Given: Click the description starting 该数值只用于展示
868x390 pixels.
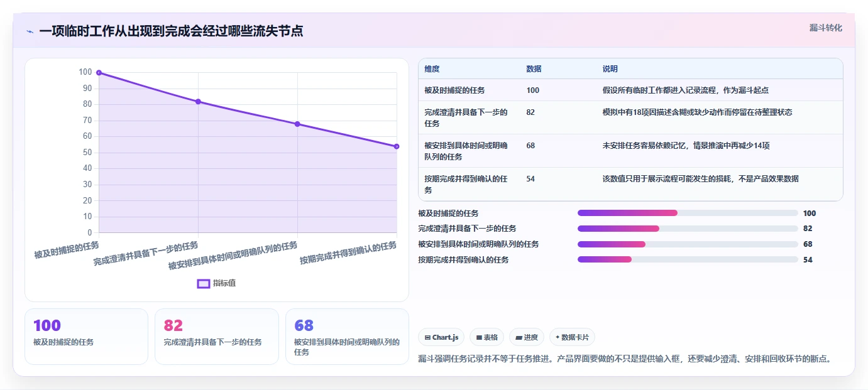Looking at the screenshot, I should (700, 179).
